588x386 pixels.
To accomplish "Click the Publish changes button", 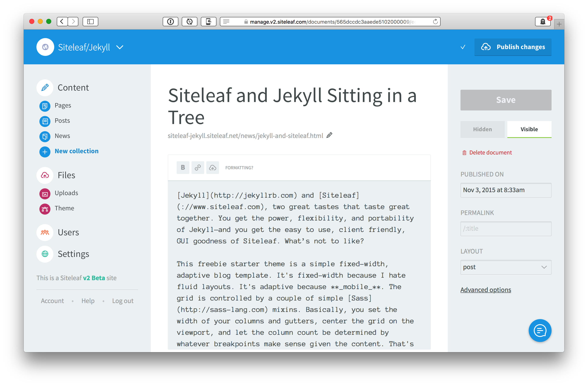I will [513, 47].
